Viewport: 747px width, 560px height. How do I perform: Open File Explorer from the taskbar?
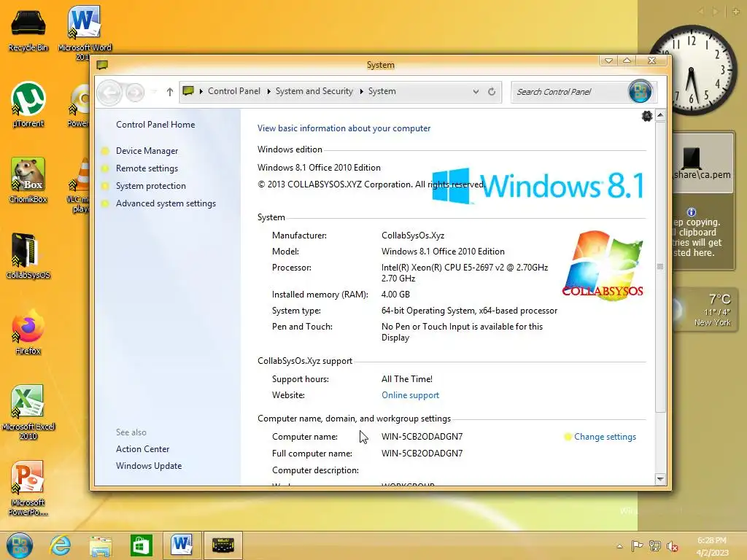[x=101, y=545]
